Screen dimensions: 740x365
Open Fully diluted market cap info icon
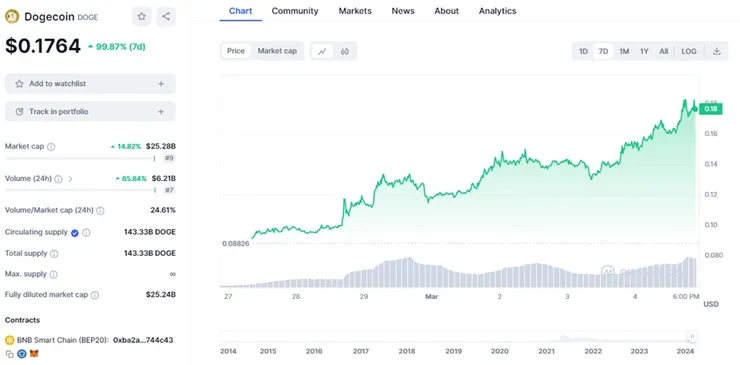pyautogui.click(x=95, y=295)
